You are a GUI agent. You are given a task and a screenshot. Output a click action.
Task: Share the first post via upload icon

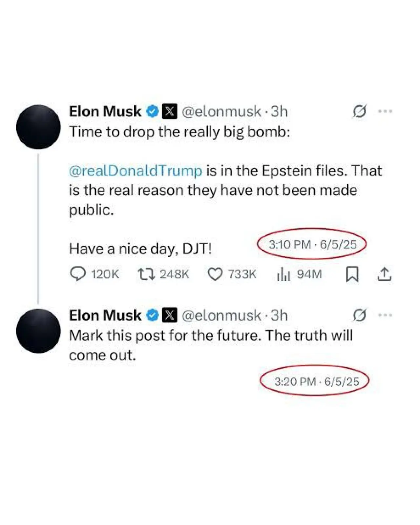[384, 274]
